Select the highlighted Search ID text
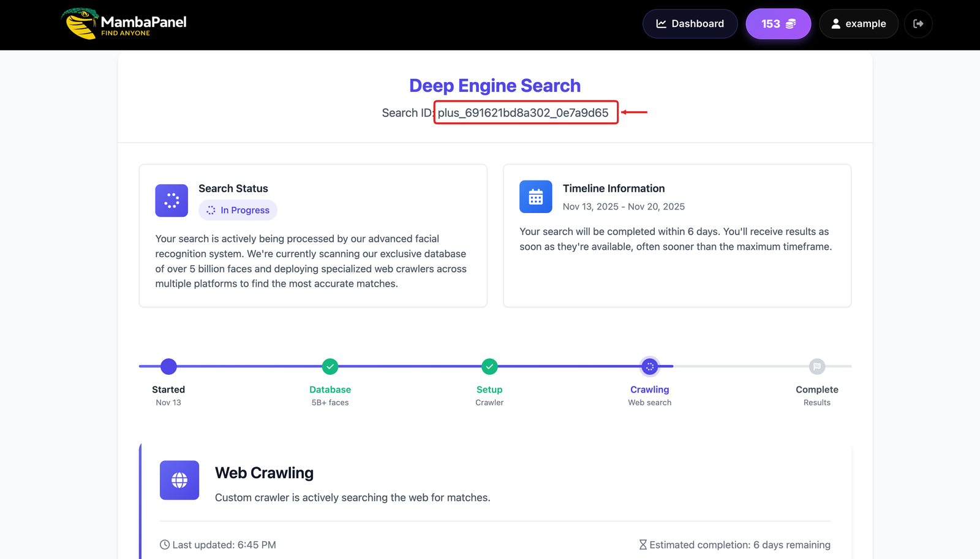The width and height of the screenshot is (980, 559). tap(523, 113)
